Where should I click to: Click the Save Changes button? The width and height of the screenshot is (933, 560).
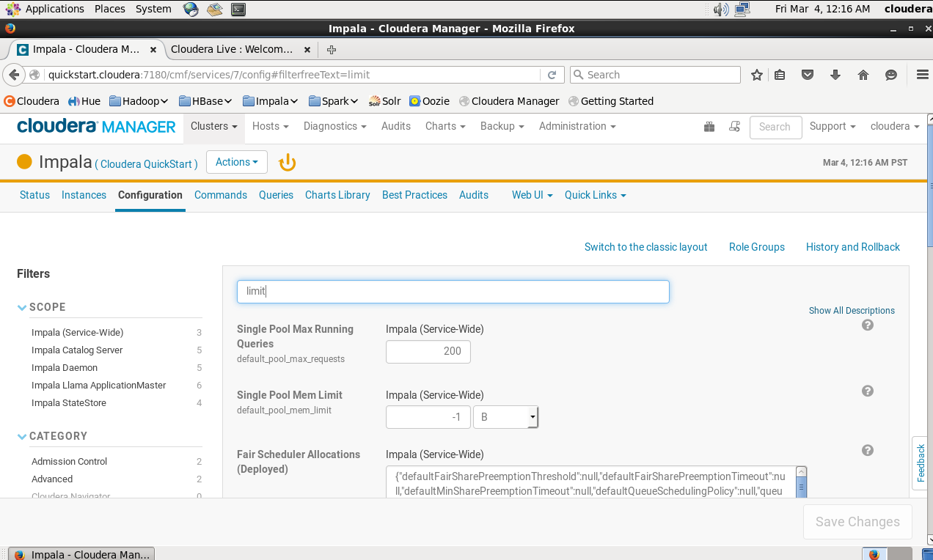click(857, 522)
